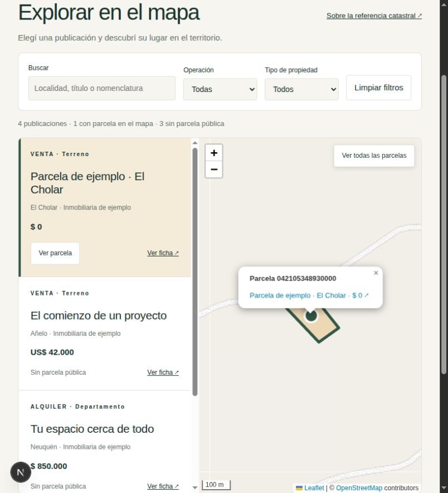Screen dimensions: 448x493
Task: Open Ver ficha for Parcela de ejemplo
Action: [163, 253]
